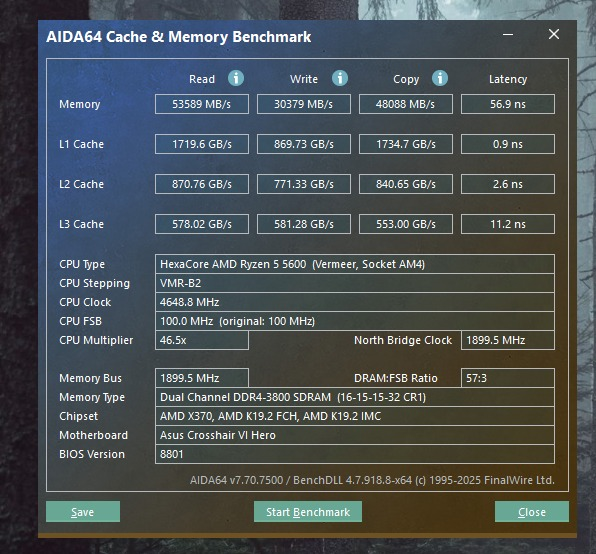596x554 pixels.
Task: Click the DRAM:FSB Ratio value 57:3
Action: (x=508, y=378)
